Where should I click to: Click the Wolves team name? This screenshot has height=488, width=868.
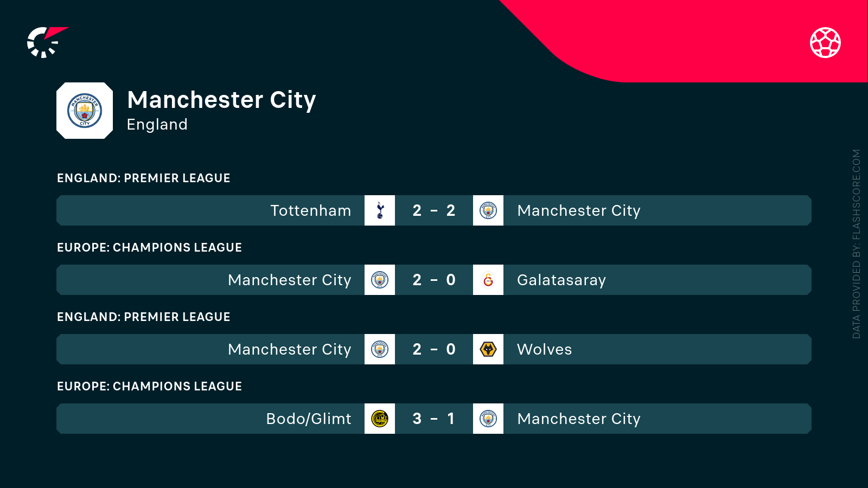point(544,349)
